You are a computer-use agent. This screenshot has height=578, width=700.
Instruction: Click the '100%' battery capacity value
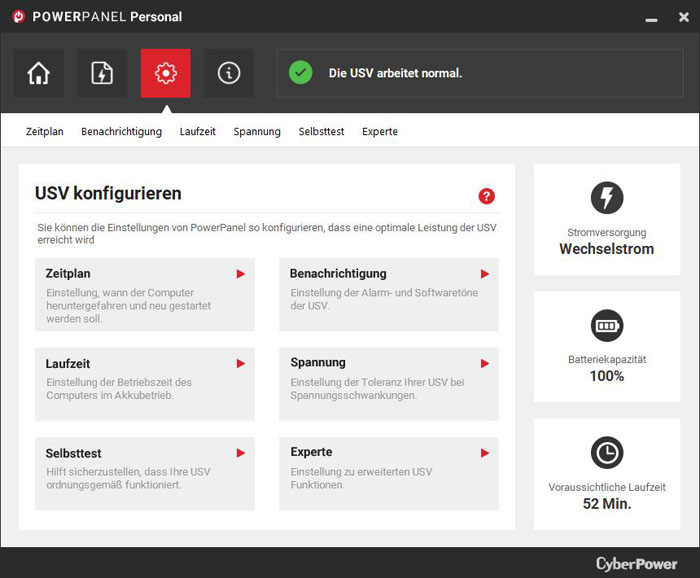click(607, 376)
